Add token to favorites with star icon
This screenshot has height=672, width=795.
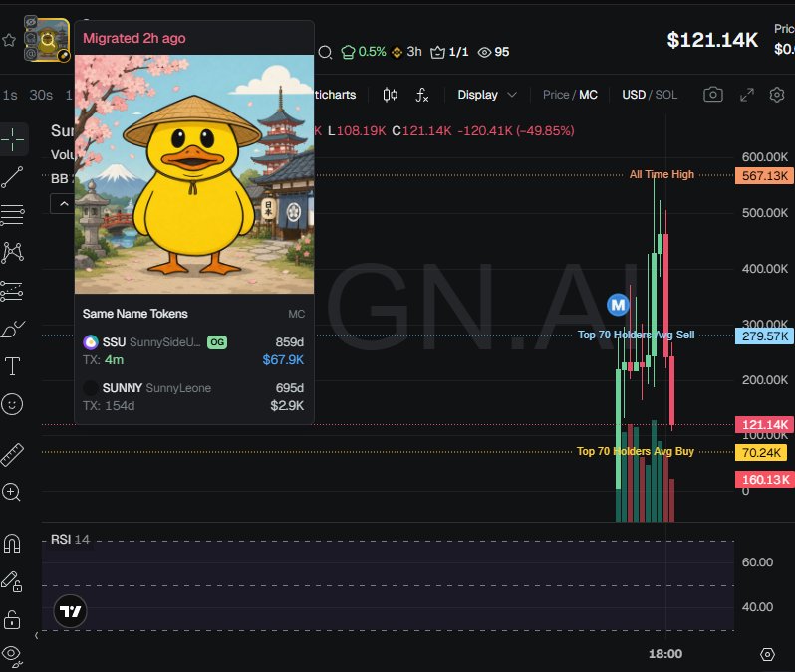[9, 40]
